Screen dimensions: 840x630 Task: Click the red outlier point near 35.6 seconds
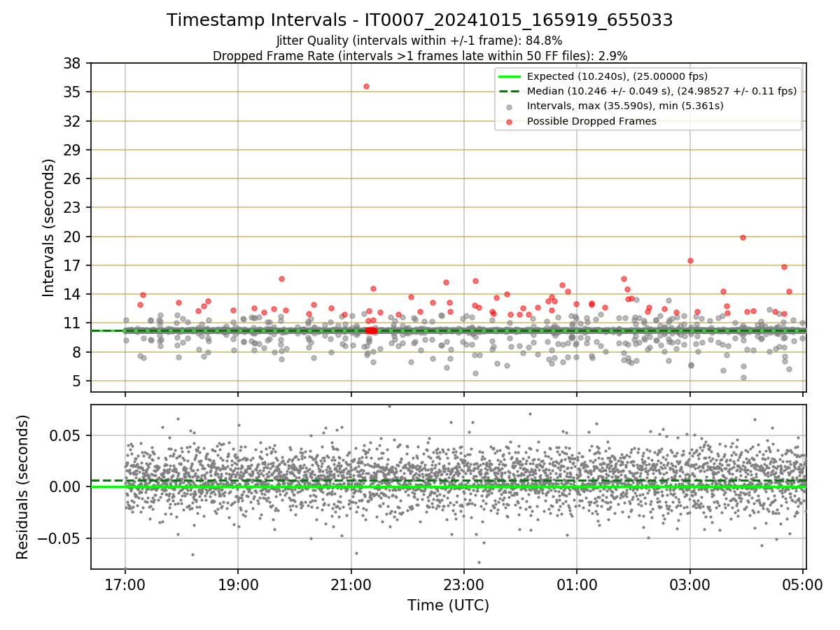366,86
